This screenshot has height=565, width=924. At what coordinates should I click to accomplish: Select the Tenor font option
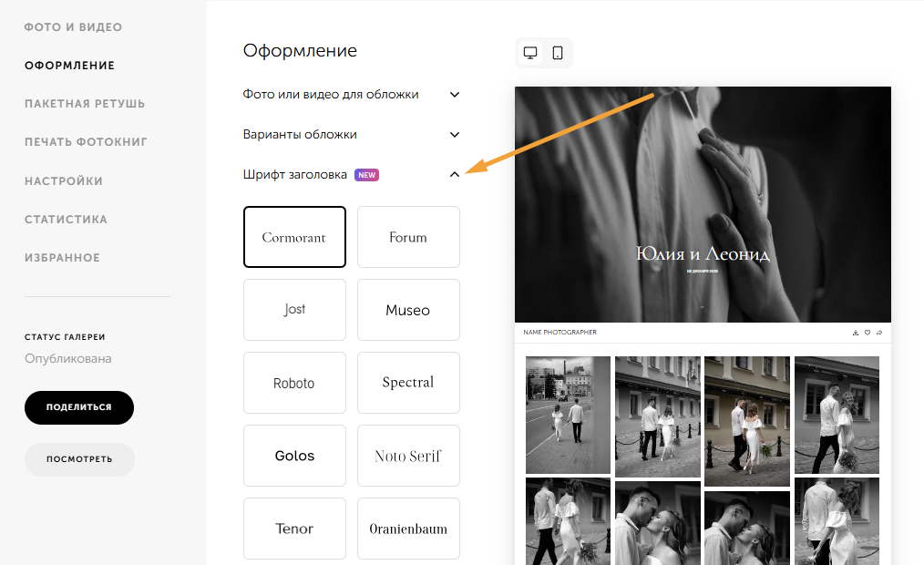(x=294, y=529)
